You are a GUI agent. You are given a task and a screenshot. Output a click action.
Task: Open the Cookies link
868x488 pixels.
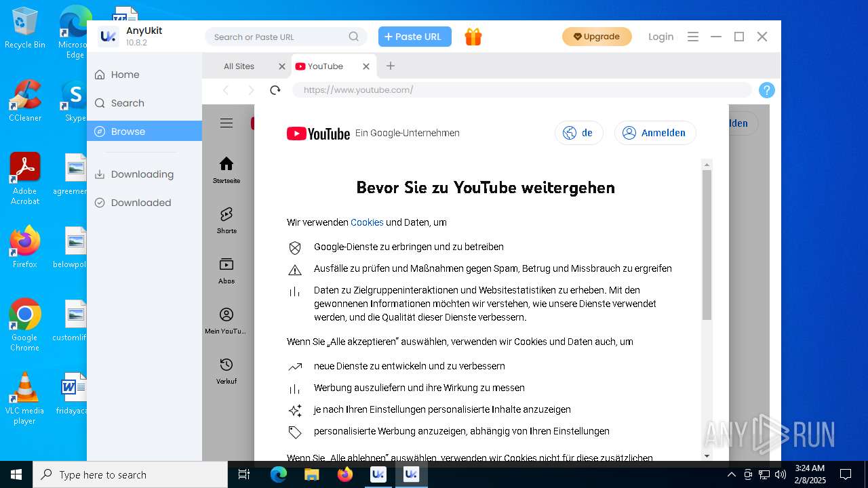pos(367,222)
